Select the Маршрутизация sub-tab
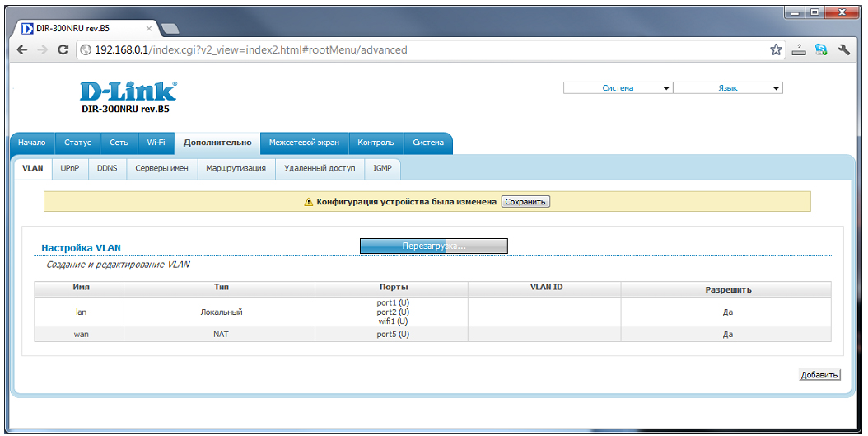Viewport: 868px width, 436px height. click(x=236, y=168)
